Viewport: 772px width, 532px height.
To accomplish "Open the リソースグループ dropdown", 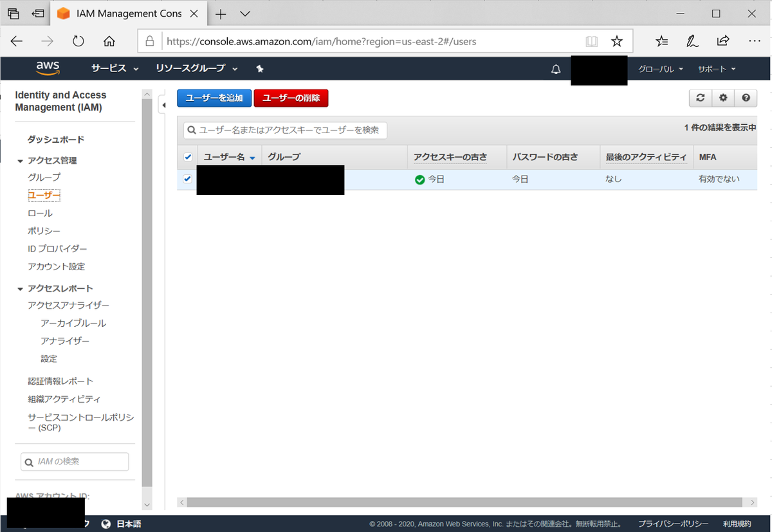I will coord(196,68).
